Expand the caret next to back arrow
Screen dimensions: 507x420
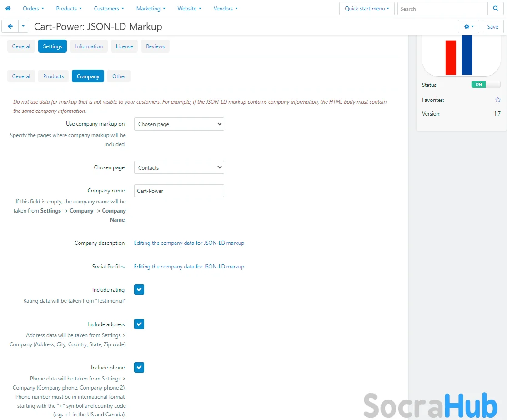tap(23, 27)
